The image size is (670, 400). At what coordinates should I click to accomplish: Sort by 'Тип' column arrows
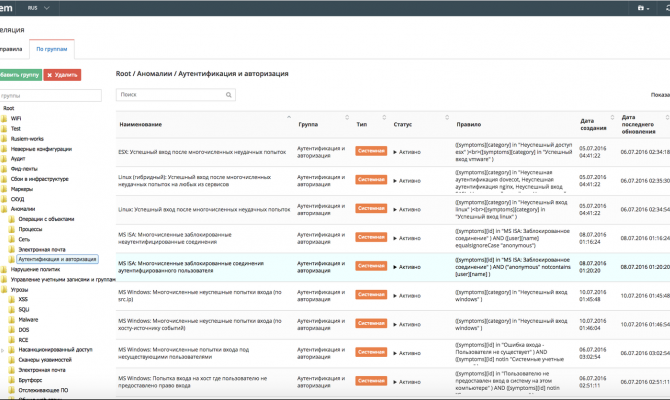click(384, 118)
